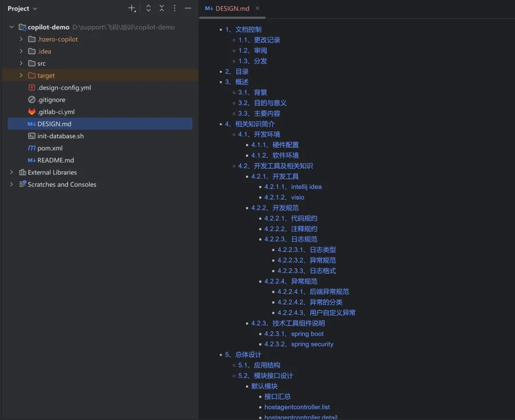The image size is (515, 420).
Task: Select the Markdown icon of README.md
Action: pos(32,160)
